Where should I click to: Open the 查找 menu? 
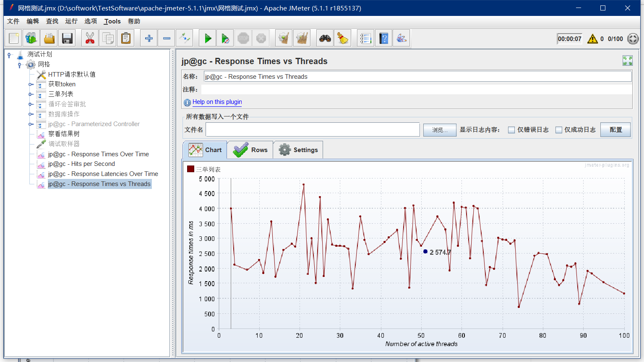[x=52, y=21]
